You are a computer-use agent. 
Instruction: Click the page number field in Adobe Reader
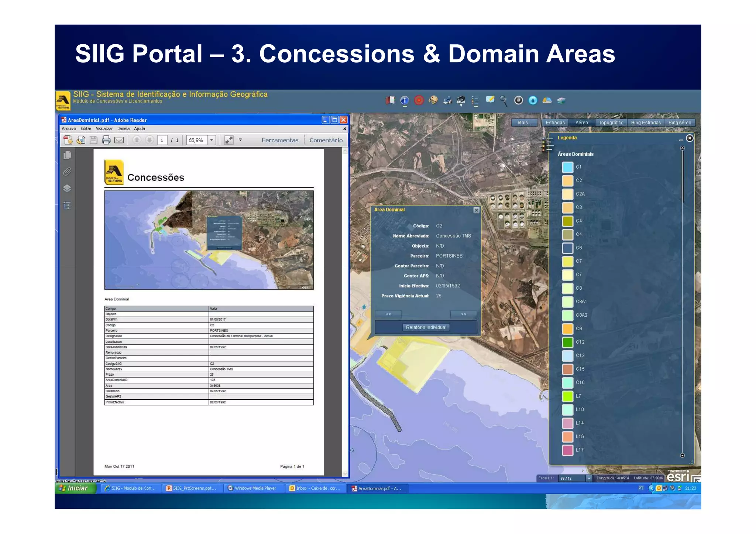pos(162,140)
